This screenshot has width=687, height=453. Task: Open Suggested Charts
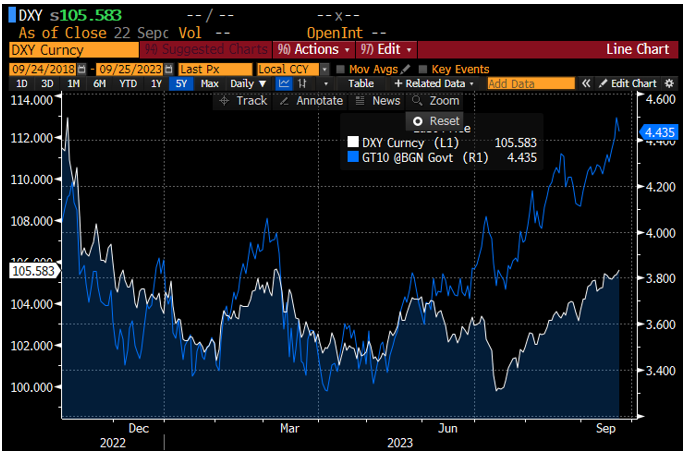click(x=206, y=50)
